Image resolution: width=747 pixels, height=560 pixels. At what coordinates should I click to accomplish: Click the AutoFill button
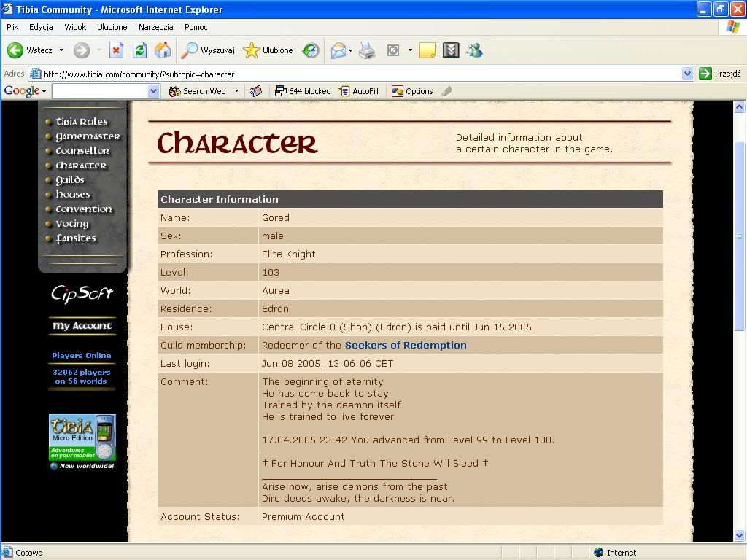click(359, 91)
